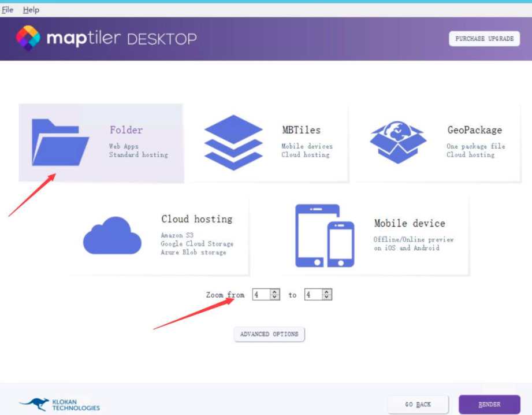Click the Purchase Upgrade button
Viewport: 532px width, 415px height.
point(484,39)
